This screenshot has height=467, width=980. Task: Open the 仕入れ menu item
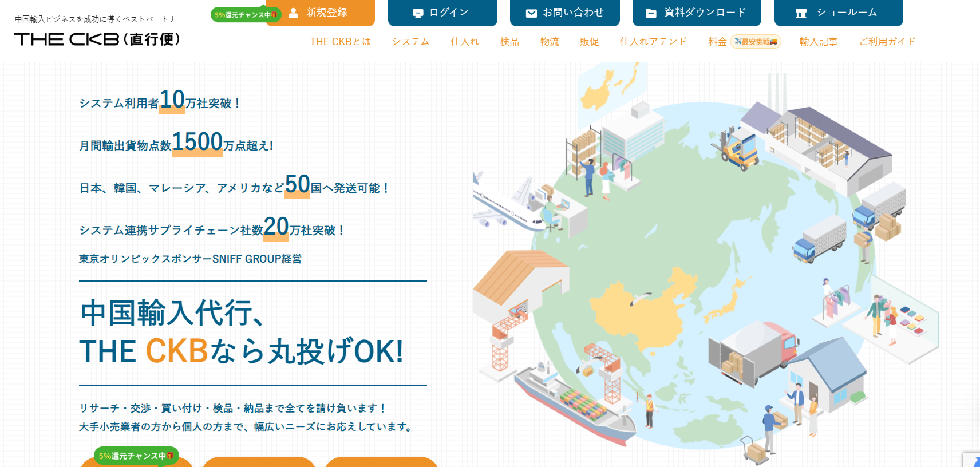point(464,42)
